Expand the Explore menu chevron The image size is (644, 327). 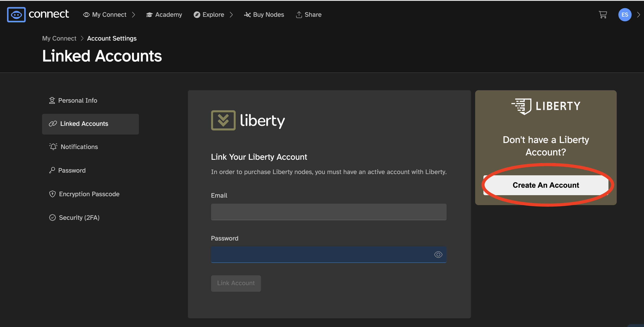pyautogui.click(x=231, y=15)
